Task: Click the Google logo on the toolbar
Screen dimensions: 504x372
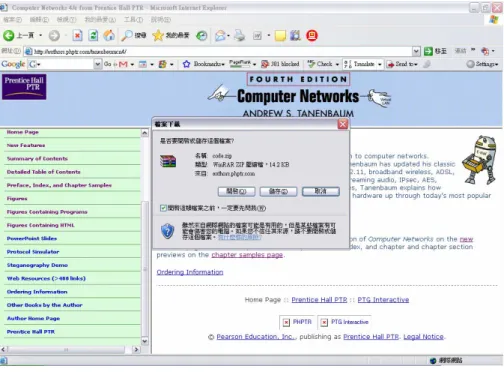Action: pyautogui.click(x=13, y=64)
